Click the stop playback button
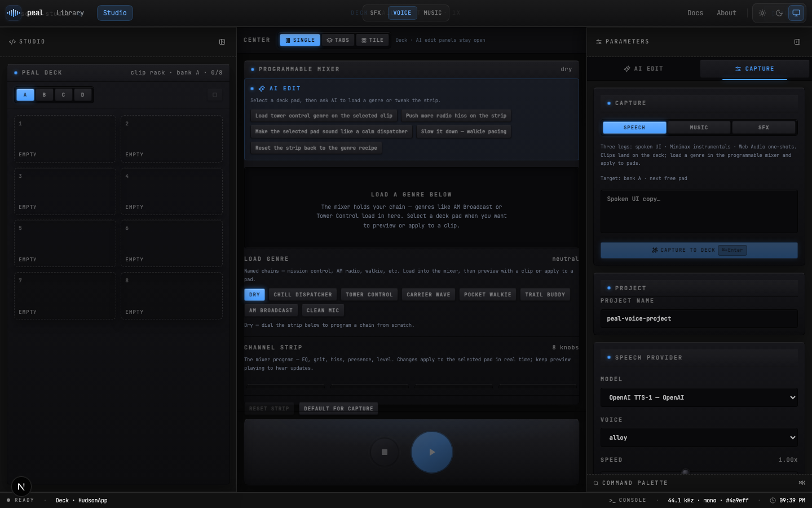This screenshot has width=812, height=508. point(385,452)
